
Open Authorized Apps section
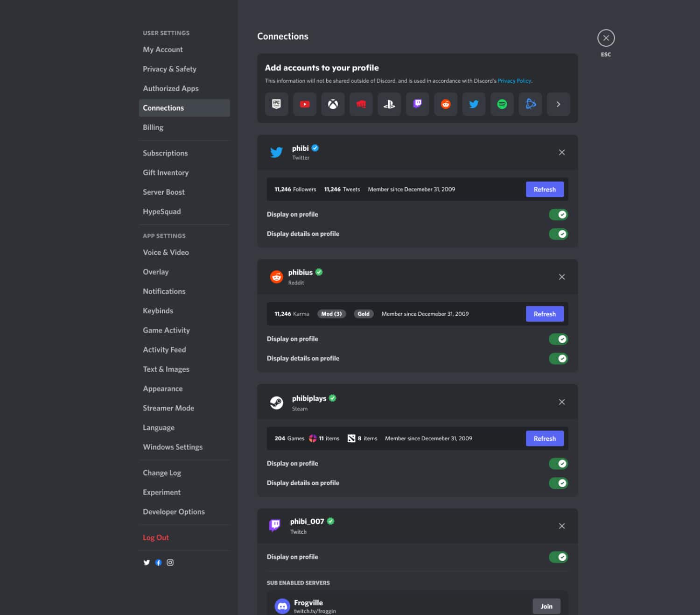184,88
